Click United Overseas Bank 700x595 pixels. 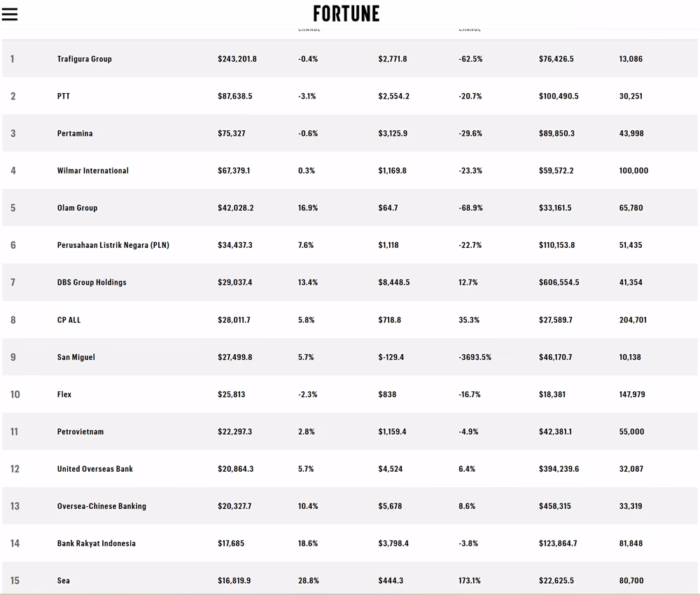tap(95, 469)
